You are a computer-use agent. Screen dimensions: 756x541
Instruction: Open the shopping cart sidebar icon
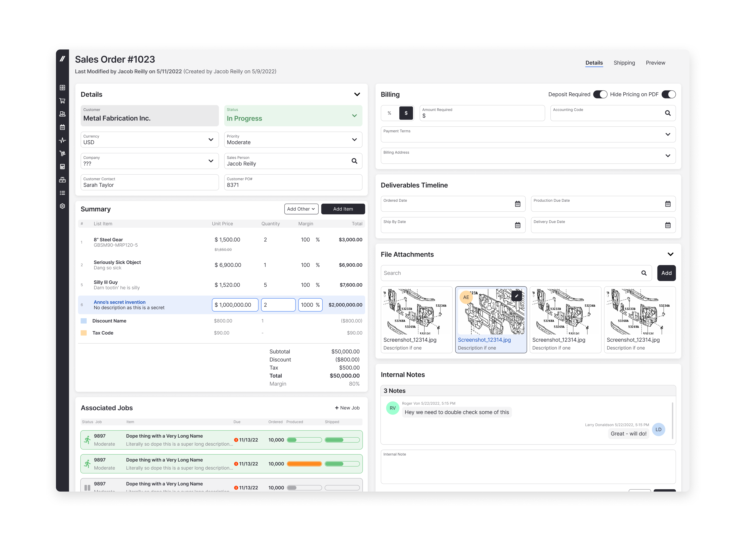62,101
